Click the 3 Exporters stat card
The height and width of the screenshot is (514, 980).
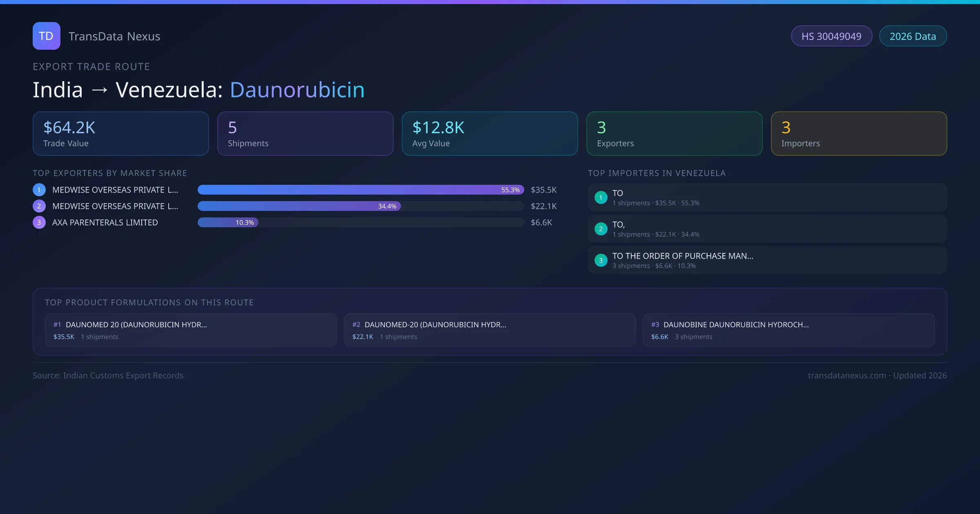coord(674,134)
